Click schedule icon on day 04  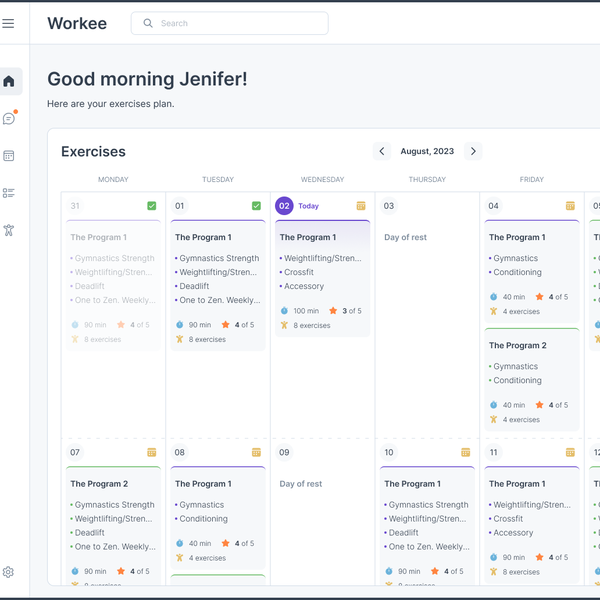tap(570, 206)
